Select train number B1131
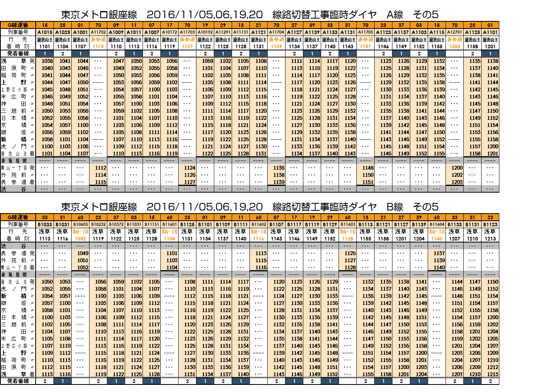 click(x=472, y=224)
